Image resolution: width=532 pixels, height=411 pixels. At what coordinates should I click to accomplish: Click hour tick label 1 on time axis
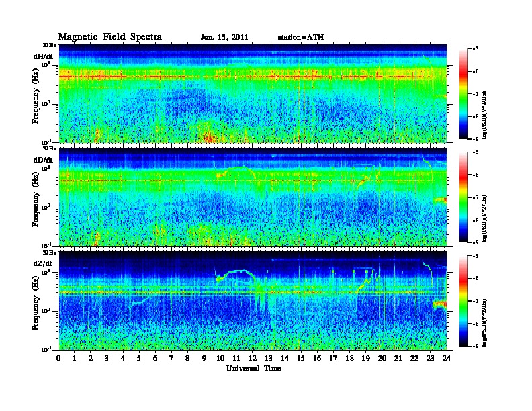pos(75,358)
